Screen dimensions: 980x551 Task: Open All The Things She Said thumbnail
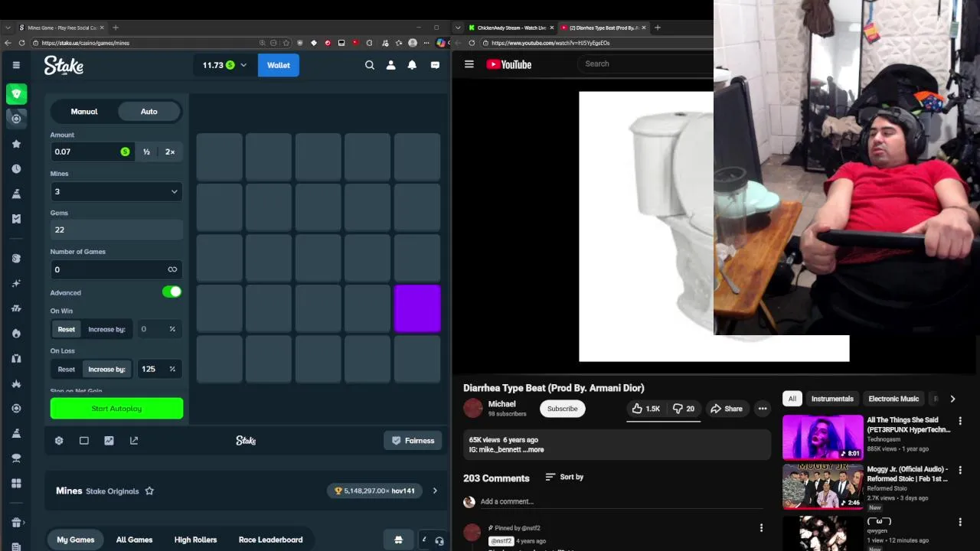[822, 436]
